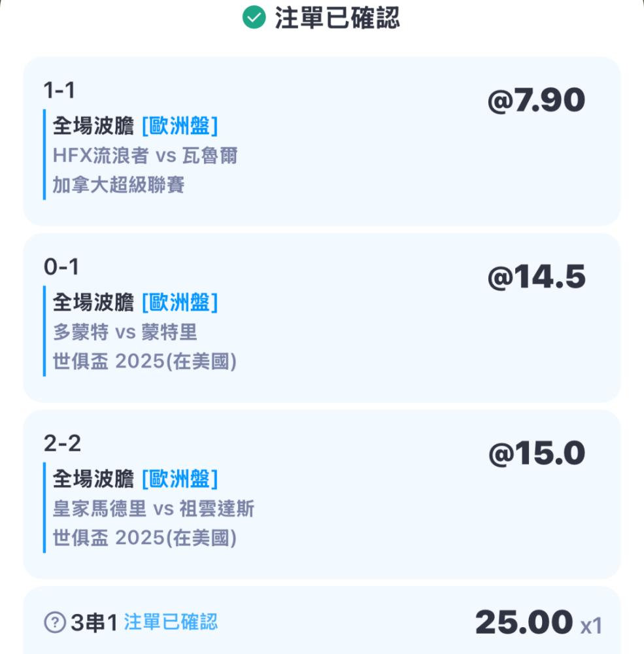
Task: Select the 注單已確認 header title
Action: point(337,18)
